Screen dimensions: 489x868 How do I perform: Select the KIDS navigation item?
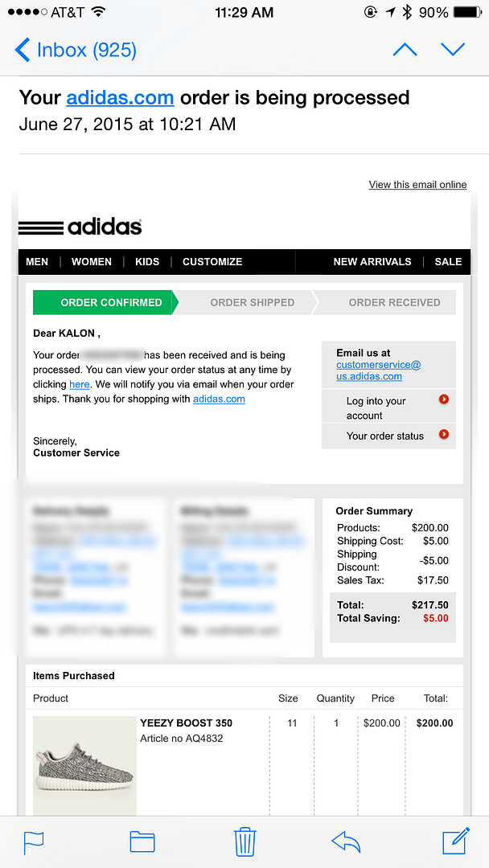tap(147, 262)
